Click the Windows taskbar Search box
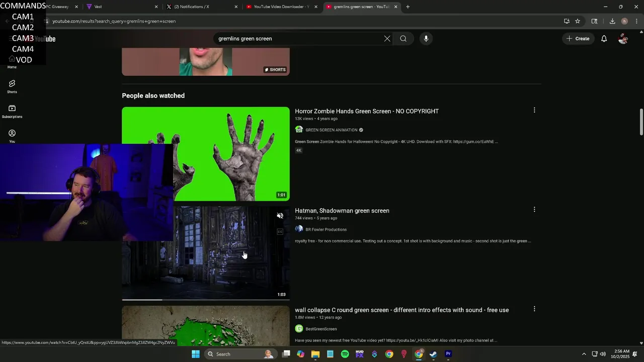Viewport: 644px width, 362px height. click(240, 354)
